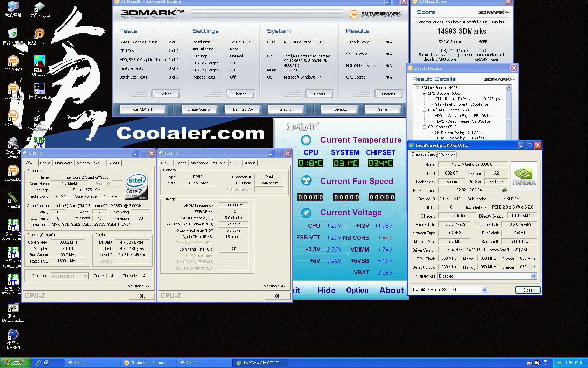
Task: Switch to Mainboard tab in left CPU-Z
Action: tap(64, 163)
